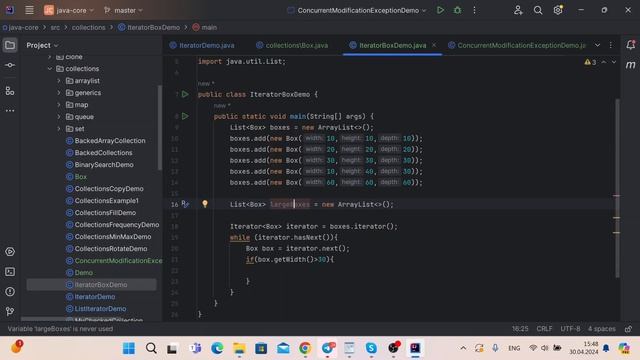Expand the set folder
The image size is (640, 360).
[59, 129]
